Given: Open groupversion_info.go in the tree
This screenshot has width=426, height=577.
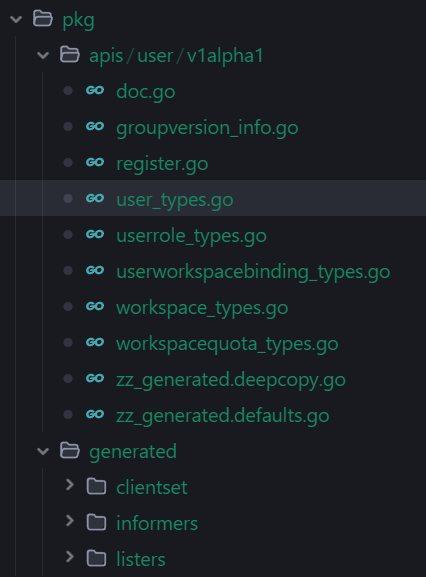Looking at the screenshot, I should (207, 127).
